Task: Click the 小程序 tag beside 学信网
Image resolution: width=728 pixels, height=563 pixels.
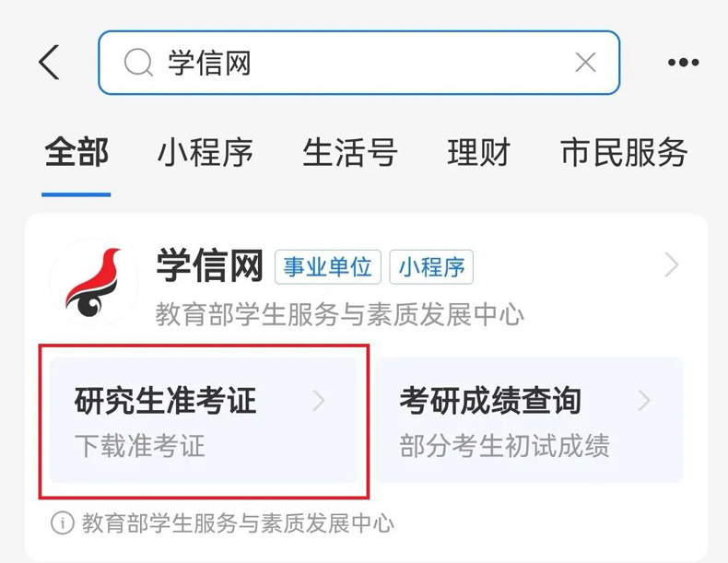Action: coord(431,267)
